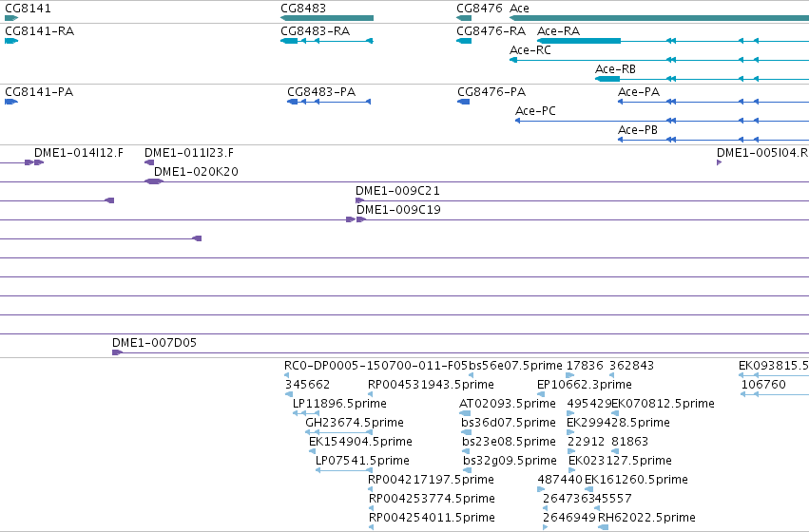Screen dimensions: 809x532
Task: Click BAC end DME1-014I12.F
Action: [x=79, y=153]
